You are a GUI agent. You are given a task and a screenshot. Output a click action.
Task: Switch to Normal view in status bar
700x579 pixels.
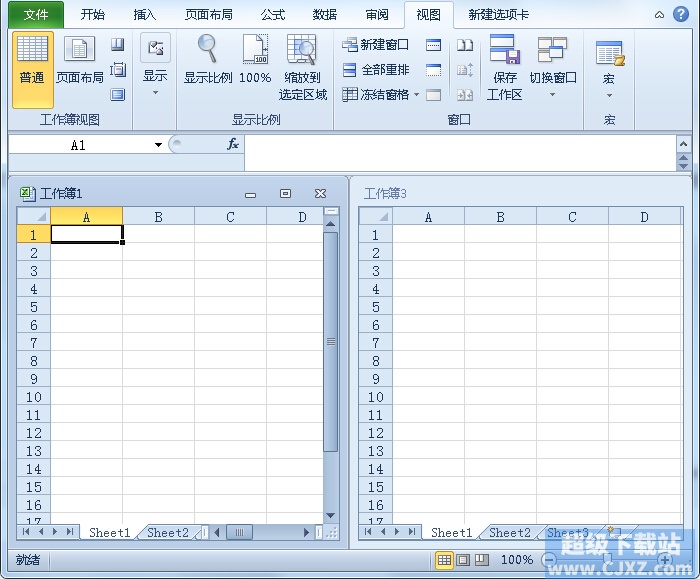444,560
